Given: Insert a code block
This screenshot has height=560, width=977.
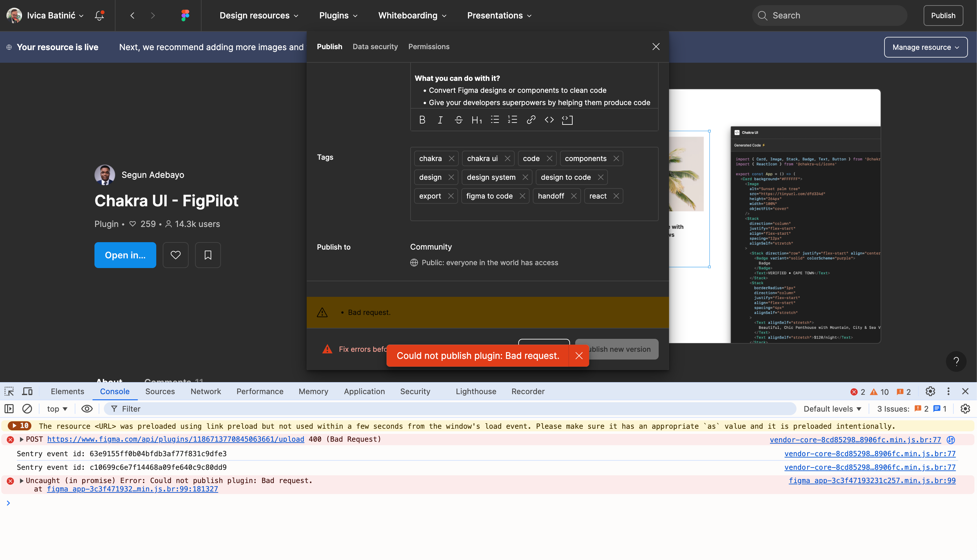Looking at the screenshot, I should [567, 120].
